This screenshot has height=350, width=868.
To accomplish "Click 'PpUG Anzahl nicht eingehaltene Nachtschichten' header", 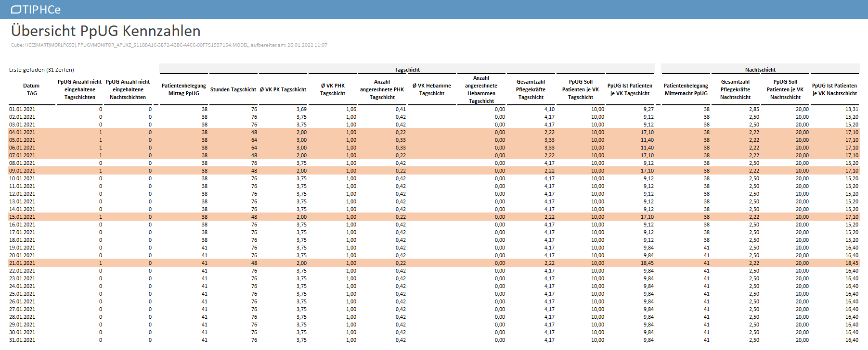I will pos(128,89).
